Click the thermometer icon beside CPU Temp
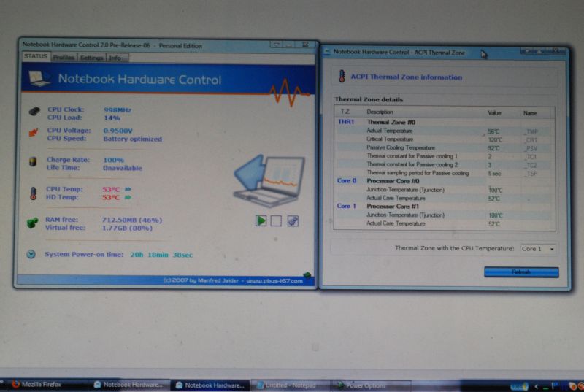This screenshot has height=392, width=584. pos(33,193)
